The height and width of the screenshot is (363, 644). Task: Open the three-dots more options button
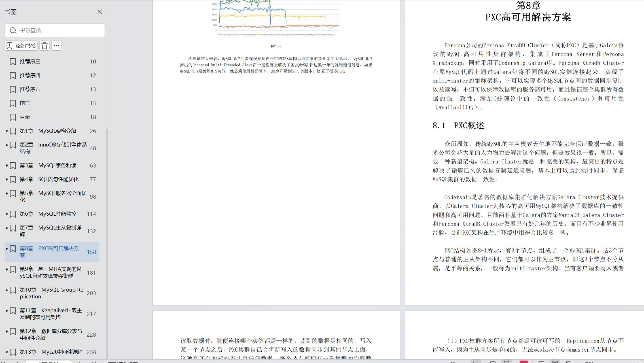[x=56, y=46]
